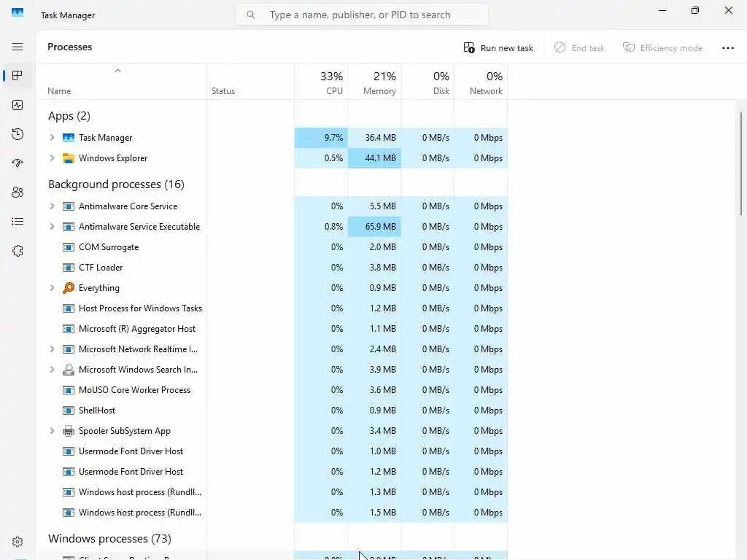The image size is (747, 560).
Task: Expand the Task Manager app row
Action: 52,138
